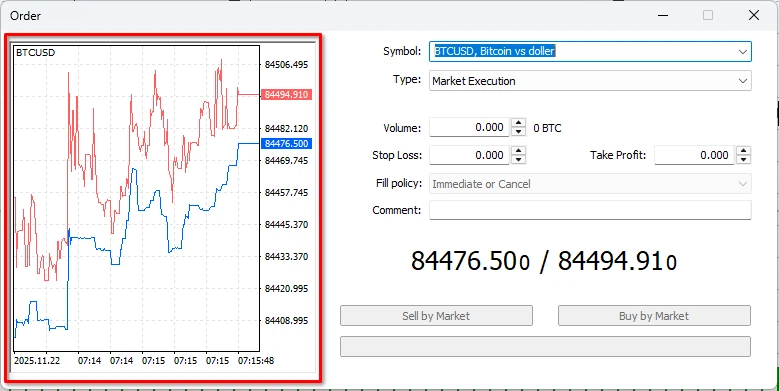
Task: Click the 84433.370 price axis value
Action: tap(286, 256)
